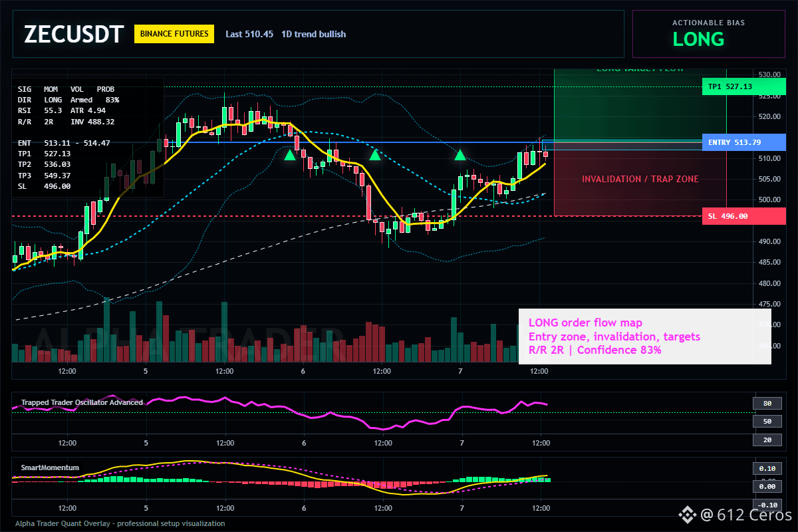
Task: Click the SIG MOM VOL PROB header row
Action: 66,88
